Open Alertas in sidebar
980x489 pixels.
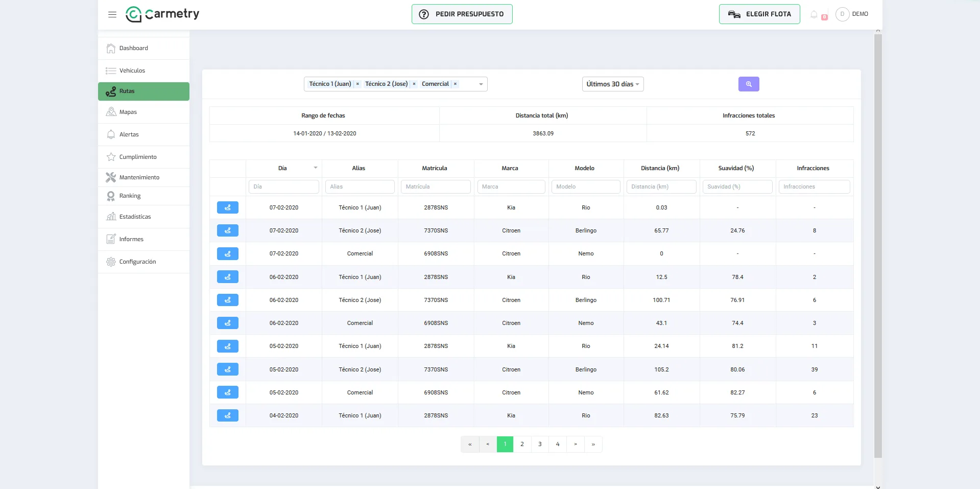click(144, 134)
